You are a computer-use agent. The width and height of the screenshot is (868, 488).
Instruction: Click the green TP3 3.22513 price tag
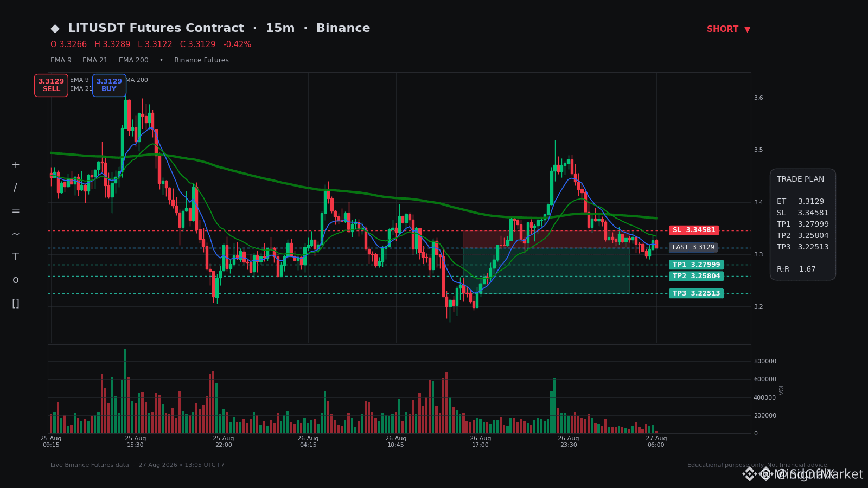696,294
